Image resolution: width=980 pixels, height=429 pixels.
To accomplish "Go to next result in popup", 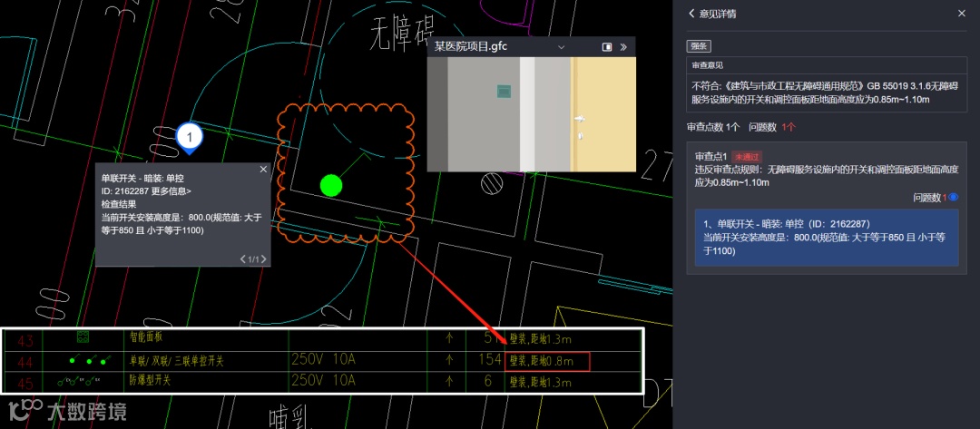I will coord(264,259).
